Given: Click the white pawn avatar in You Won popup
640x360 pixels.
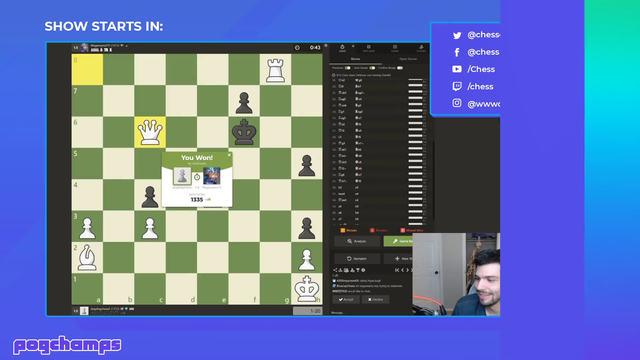Looking at the screenshot, I should click(182, 176).
